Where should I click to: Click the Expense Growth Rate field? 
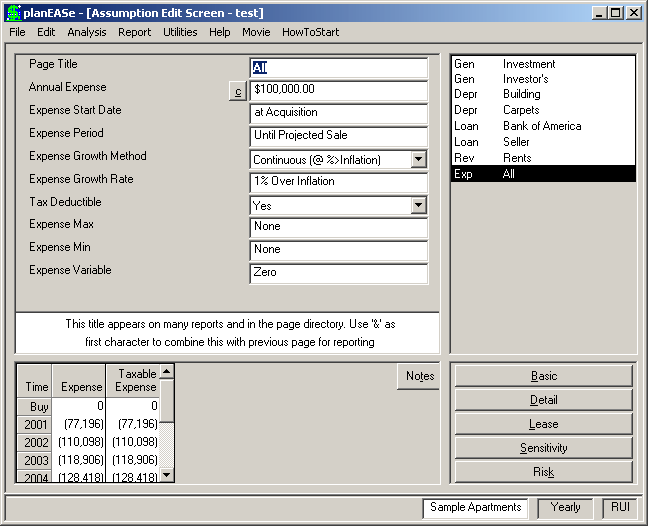(x=338, y=182)
